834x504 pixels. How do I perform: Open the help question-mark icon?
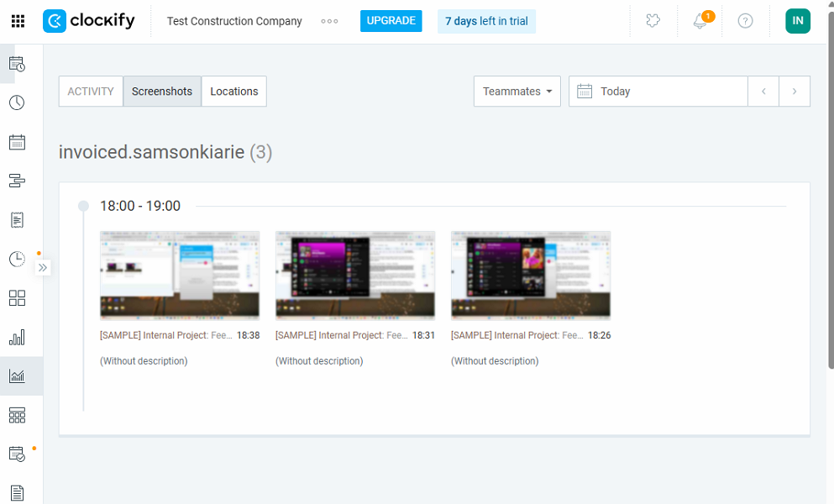pyautogui.click(x=745, y=21)
